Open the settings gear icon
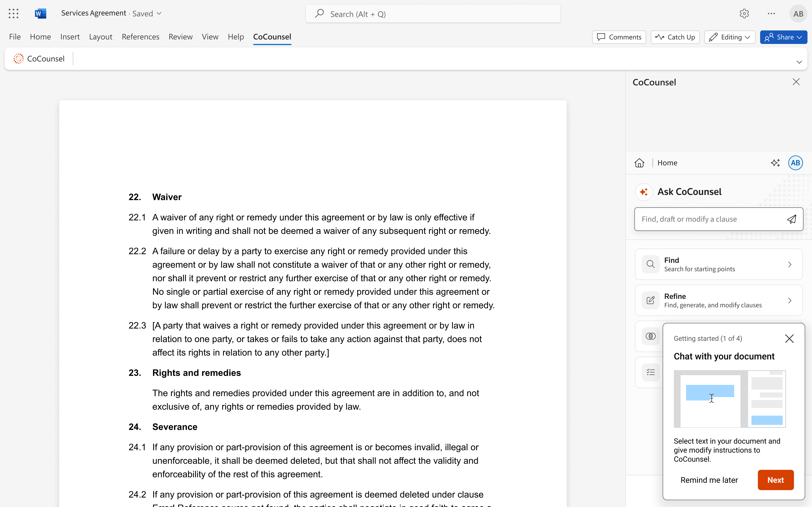The image size is (812, 507). click(x=744, y=14)
